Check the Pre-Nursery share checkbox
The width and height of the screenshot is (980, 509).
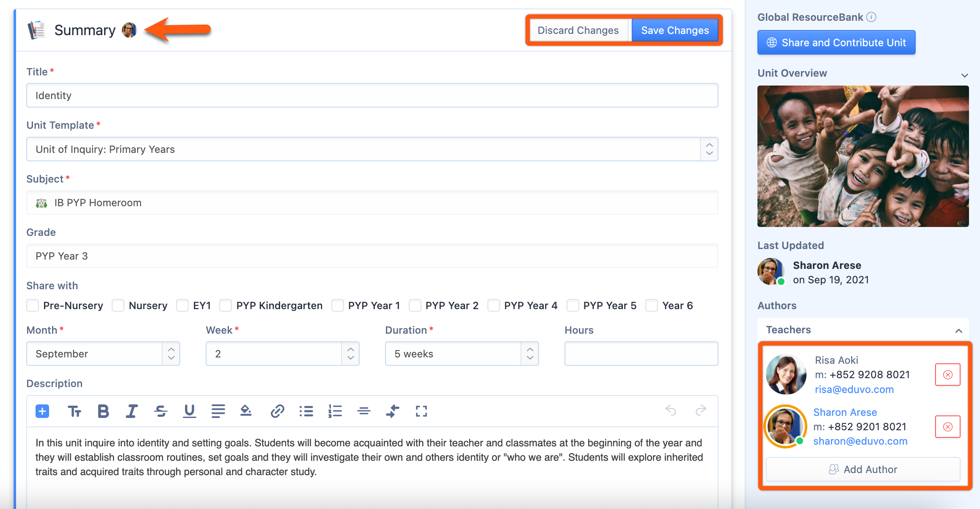coord(33,305)
